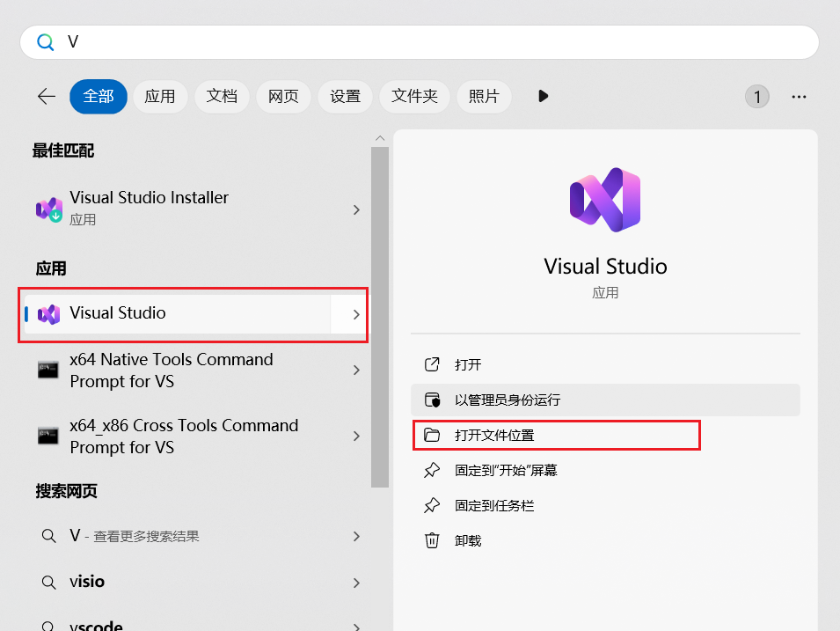Click the pin icon beside 固定到任务栏
Image resolution: width=840 pixels, height=631 pixels.
pyautogui.click(x=432, y=505)
